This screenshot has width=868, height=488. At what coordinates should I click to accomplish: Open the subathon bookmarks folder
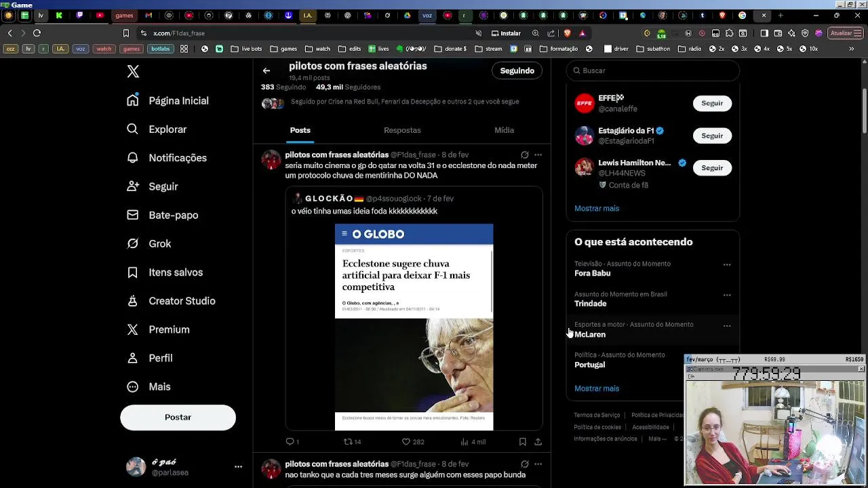click(x=652, y=49)
